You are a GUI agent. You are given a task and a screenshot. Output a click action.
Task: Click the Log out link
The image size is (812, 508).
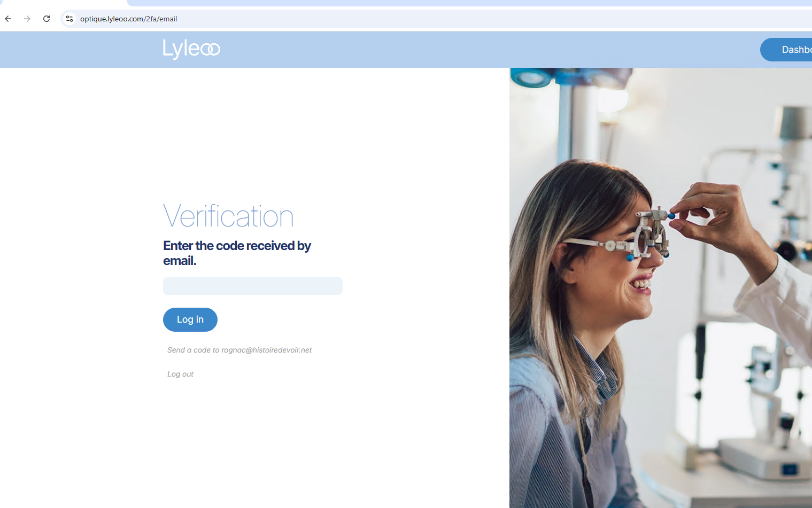[x=180, y=374]
